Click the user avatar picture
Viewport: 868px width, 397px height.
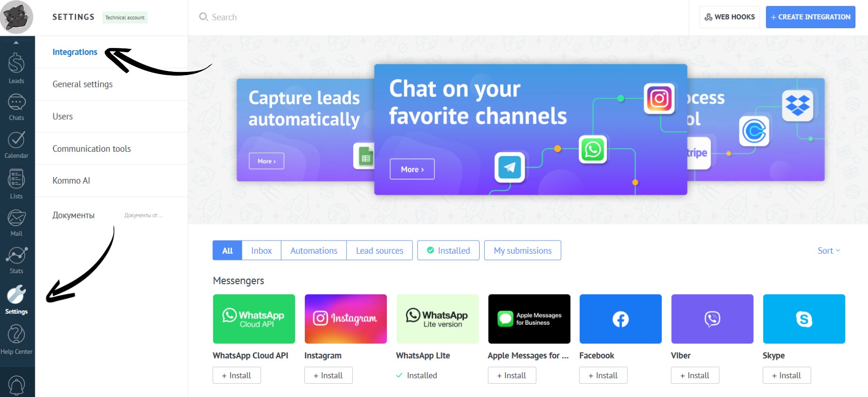click(x=17, y=17)
